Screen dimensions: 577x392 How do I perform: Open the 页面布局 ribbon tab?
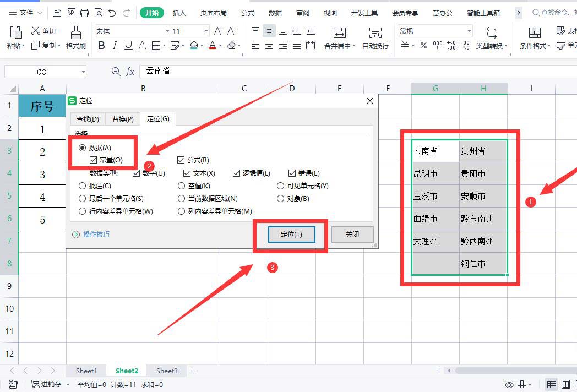tap(214, 13)
